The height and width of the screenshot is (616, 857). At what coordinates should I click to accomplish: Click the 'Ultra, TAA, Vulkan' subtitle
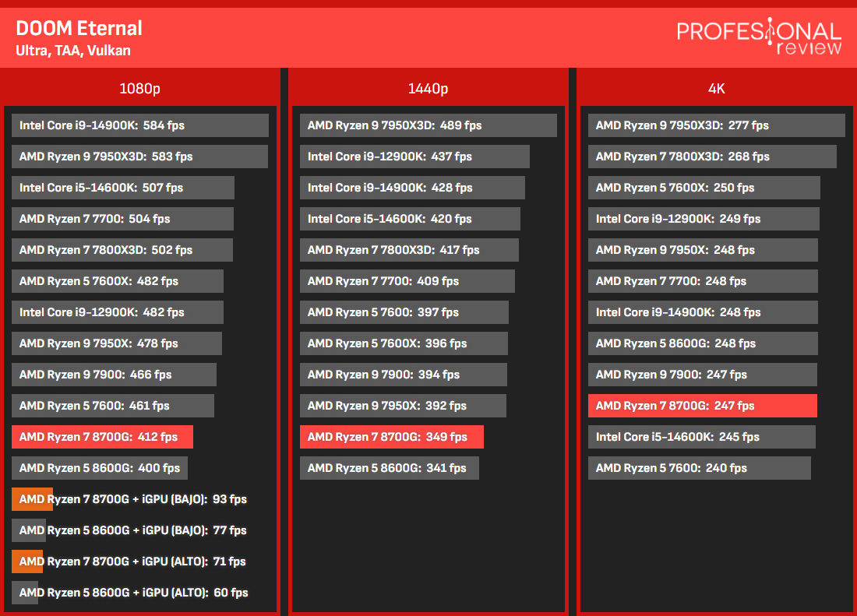[x=73, y=51]
